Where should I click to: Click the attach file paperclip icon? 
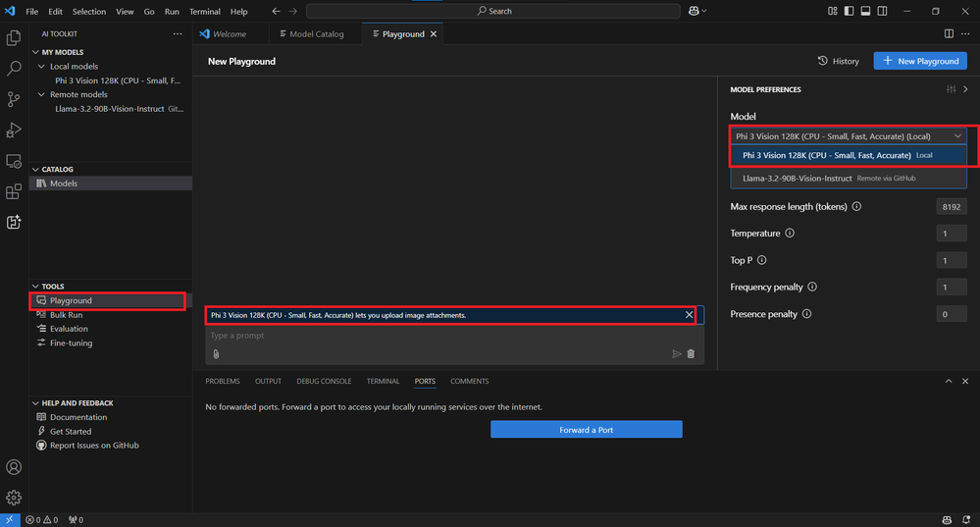(x=216, y=354)
